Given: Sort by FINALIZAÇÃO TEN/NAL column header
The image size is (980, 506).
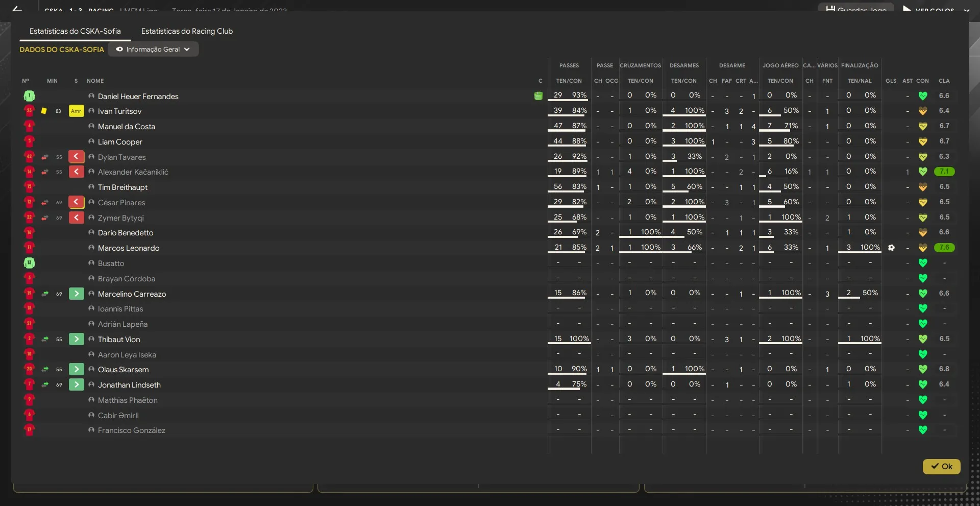Looking at the screenshot, I should pos(860,81).
